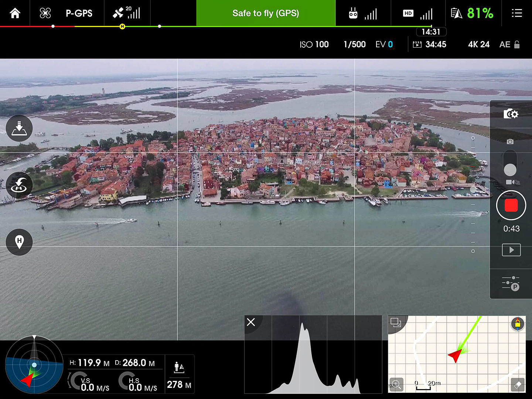Screen dimensions: 532x399
Task: Open aircraft status drone icon
Action: coord(45,13)
